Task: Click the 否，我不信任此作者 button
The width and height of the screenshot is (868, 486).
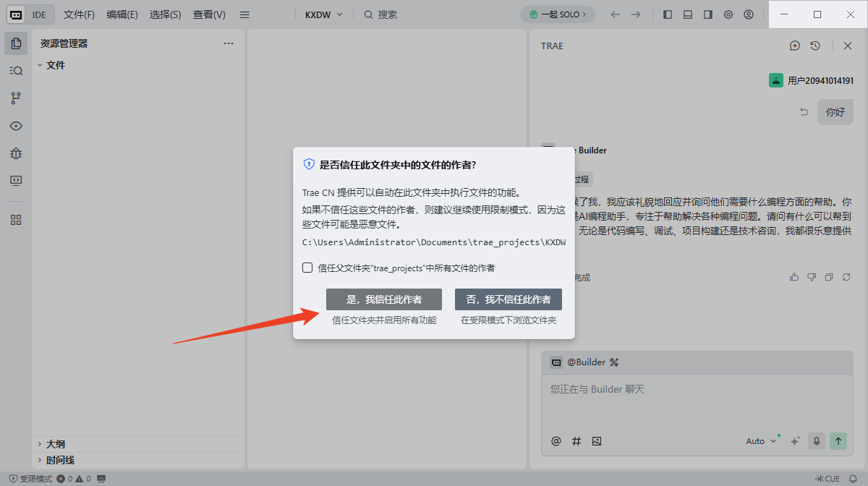Action: tap(509, 299)
